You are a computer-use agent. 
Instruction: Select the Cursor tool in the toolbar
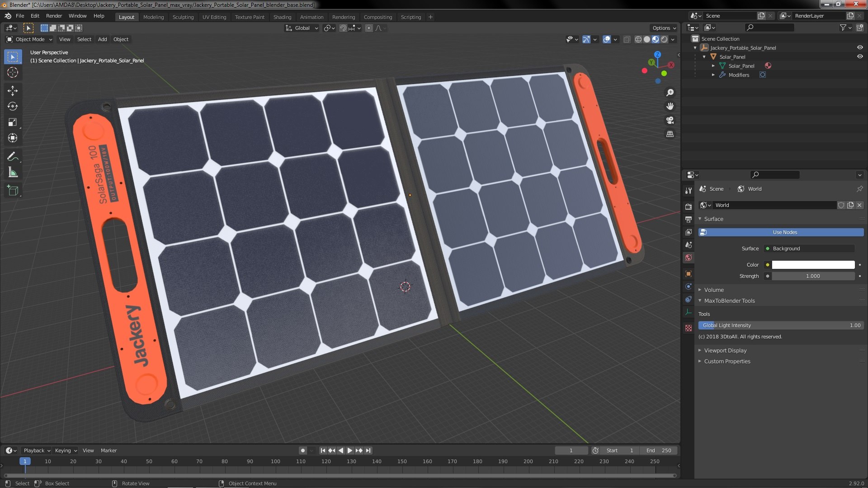(x=13, y=72)
